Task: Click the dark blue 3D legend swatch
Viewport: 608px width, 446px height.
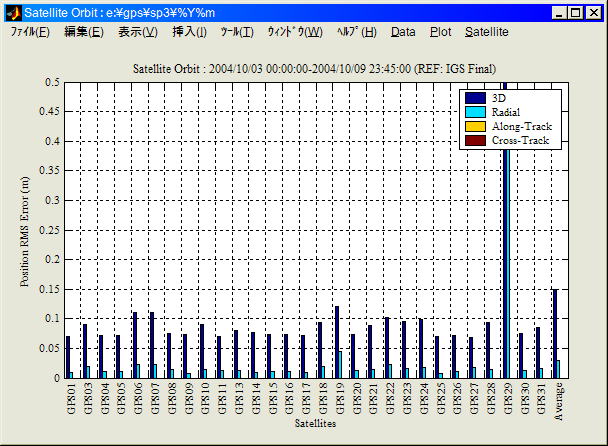Action: tap(476, 98)
